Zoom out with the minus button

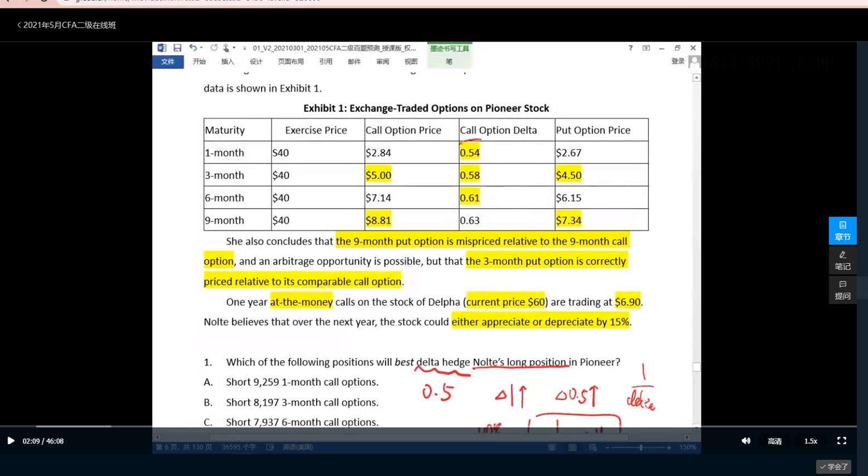coord(607,447)
